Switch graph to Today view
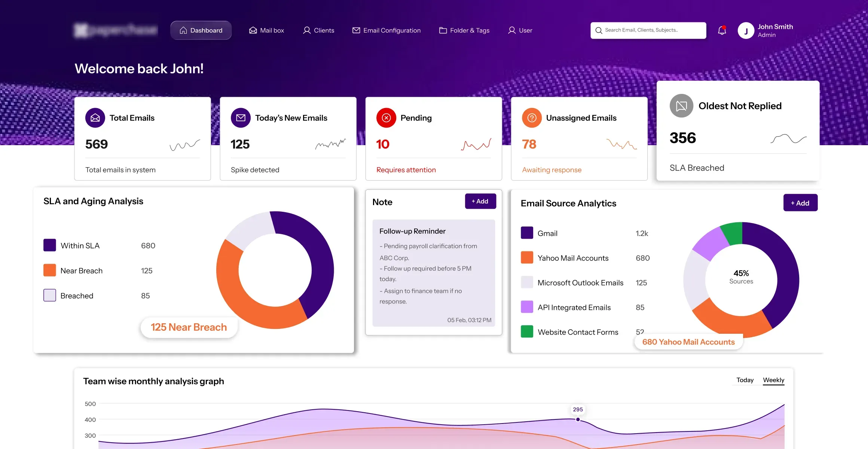The image size is (868, 449). point(745,380)
